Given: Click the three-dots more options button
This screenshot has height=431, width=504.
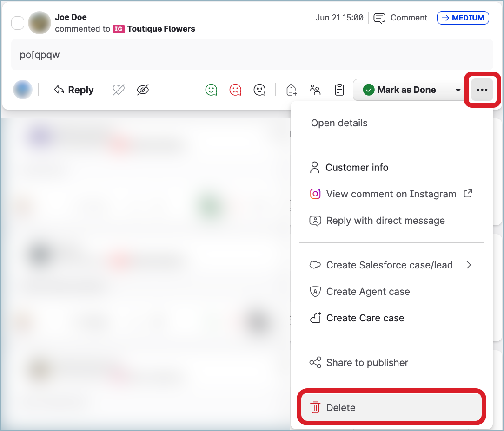Looking at the screenshot, I should [482, 90].
